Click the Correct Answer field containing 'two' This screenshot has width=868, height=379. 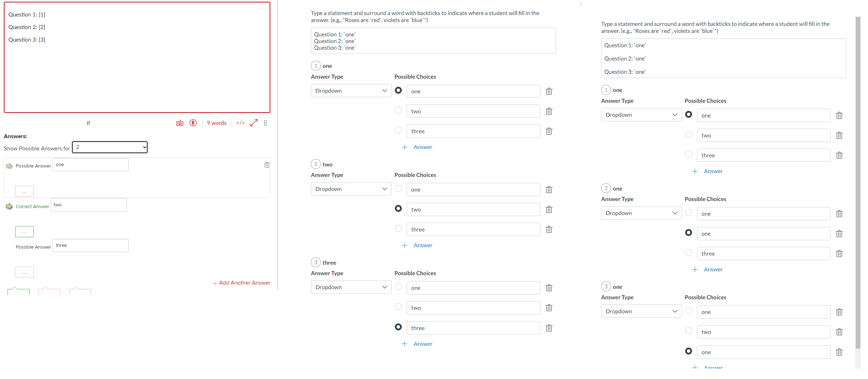(88, 205)
